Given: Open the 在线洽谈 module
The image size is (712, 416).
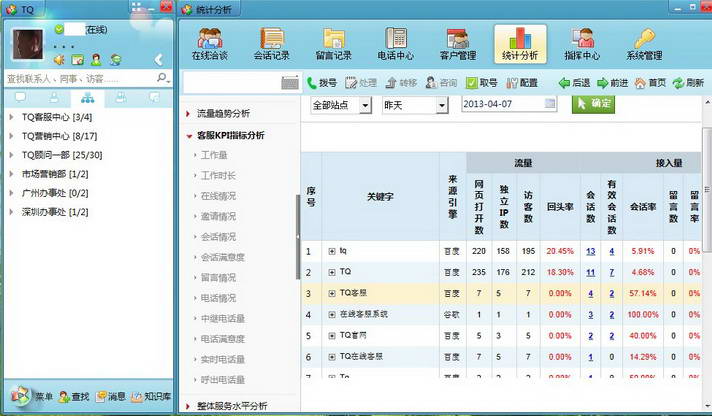Looking at the screenshot, I should (209, 44).
